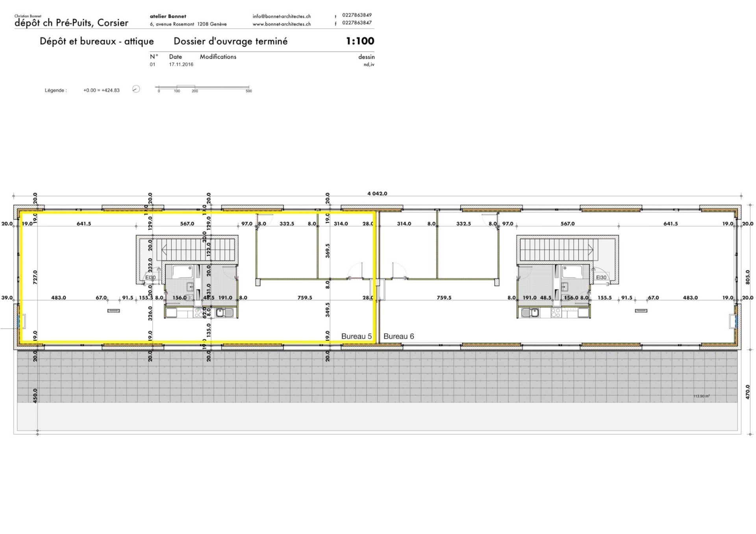Select the bathroom sink in Bureau 6
Image resolution: width=756 pixels, height=534 pixels.
click(x=565, y=287)
